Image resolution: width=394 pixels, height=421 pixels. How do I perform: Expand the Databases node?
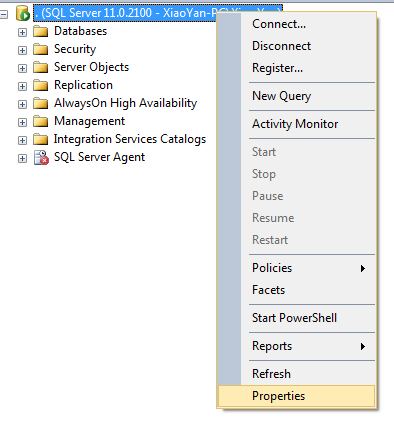pyautogui.click(x=22, y=32)
